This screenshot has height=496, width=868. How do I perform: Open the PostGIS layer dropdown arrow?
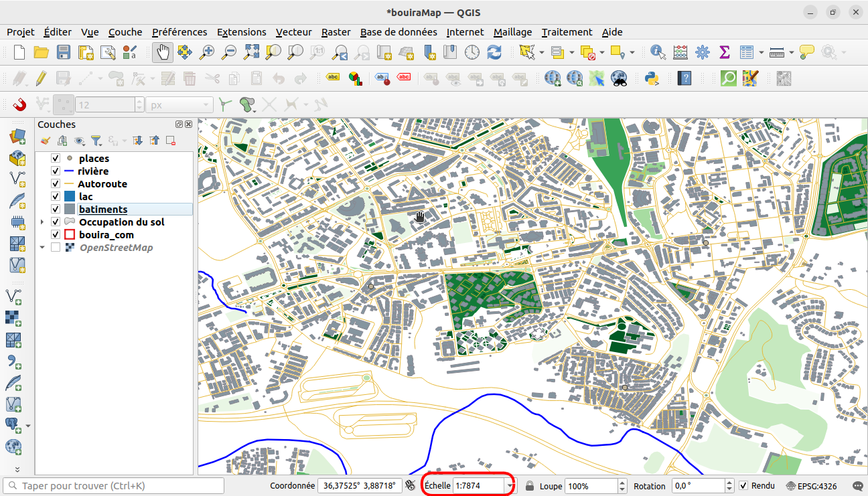pyautogui.click(x=28, y=425)
